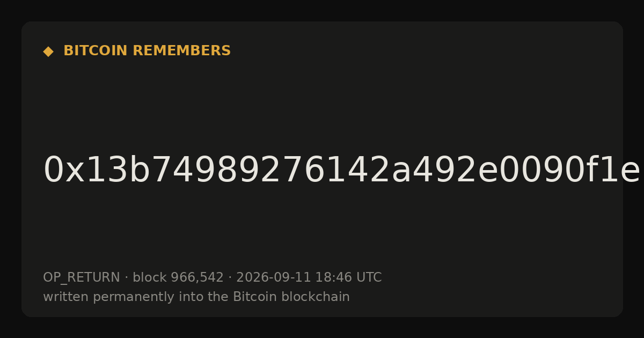Viewport: 644px width, 338px height.
Task: Select the large 0x13b7 hex string
Action: (342, 171)
